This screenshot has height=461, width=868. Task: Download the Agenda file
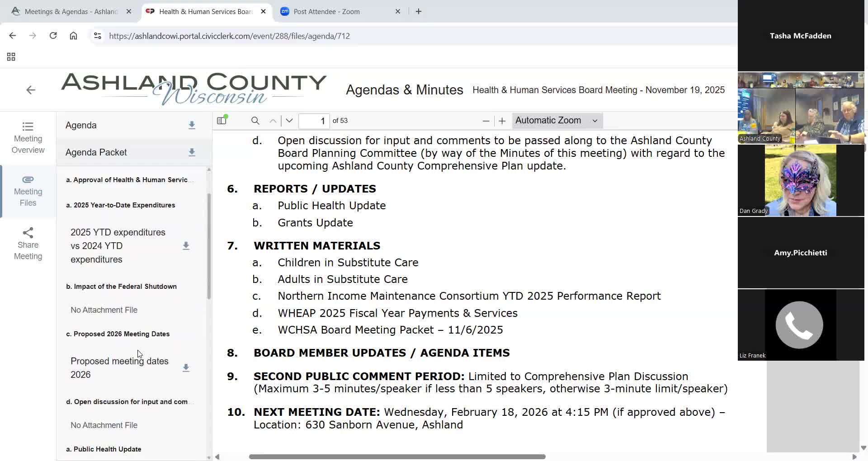click(x=192, y=125)
